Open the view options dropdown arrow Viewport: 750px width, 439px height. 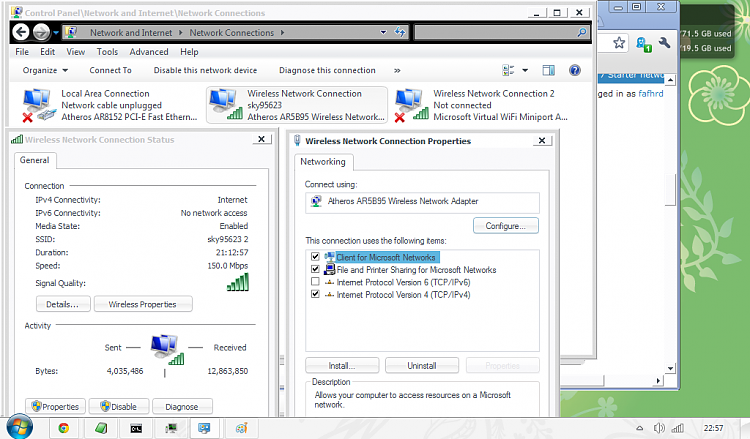[x=525, y=70]
